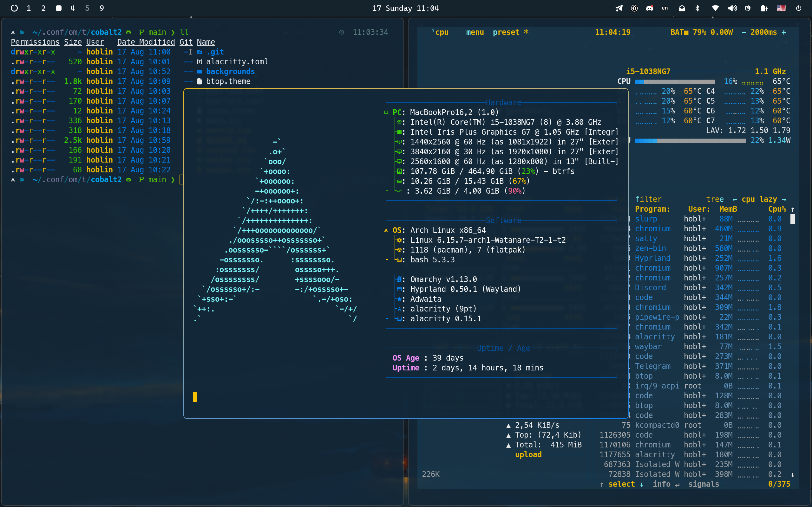Click the signals option at btop bottom
The image size is (812, 507).
[x=704, y=484]
